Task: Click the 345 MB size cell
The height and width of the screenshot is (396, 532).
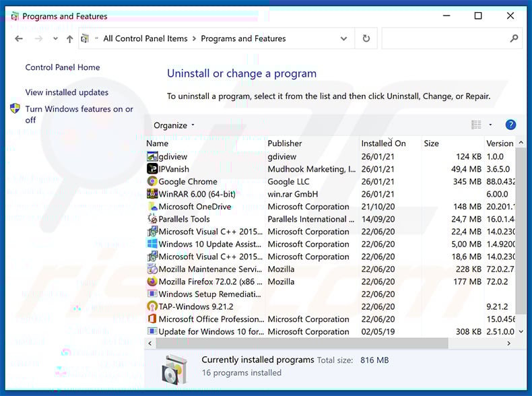Action: point(467,182)
